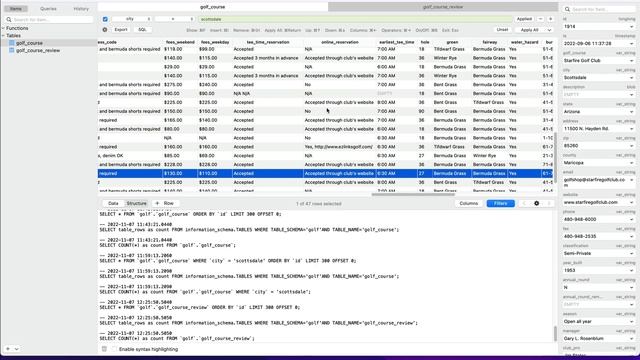Clear the query log with trash icon
Screen dimensions: 640x360
pyautogui.click(x=104, y=349)
